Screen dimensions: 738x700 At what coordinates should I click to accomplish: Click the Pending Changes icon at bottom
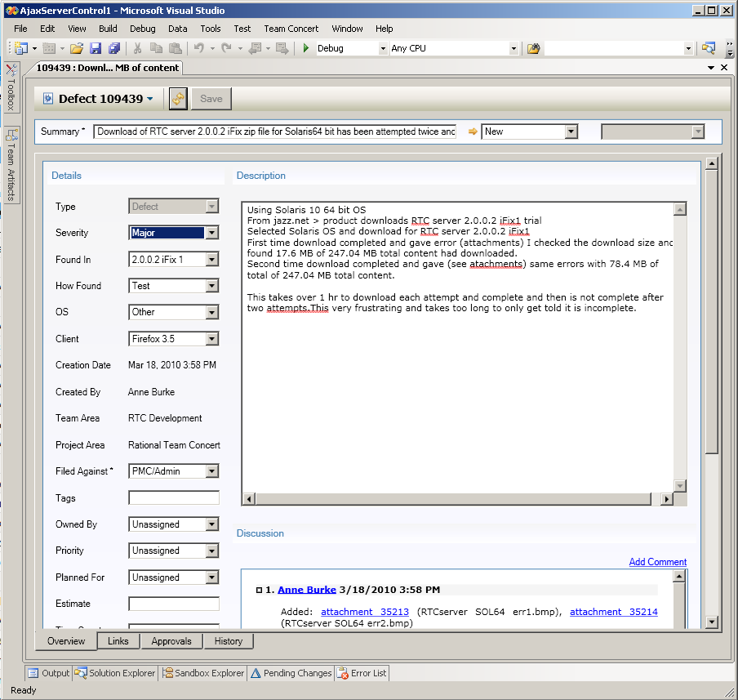coord(256,673)
